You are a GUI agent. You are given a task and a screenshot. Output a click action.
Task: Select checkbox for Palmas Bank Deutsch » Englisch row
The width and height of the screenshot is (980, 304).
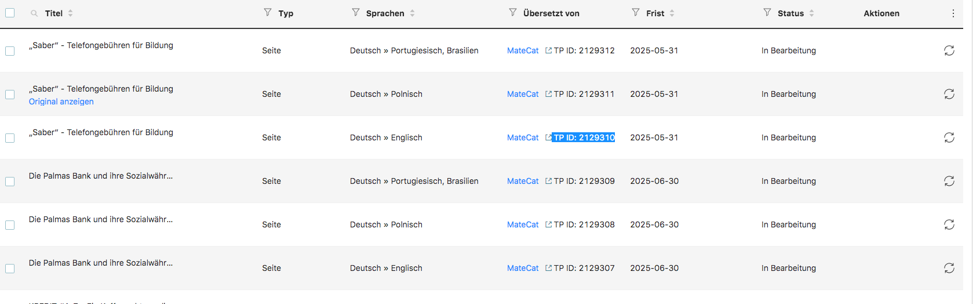[10, 269]
